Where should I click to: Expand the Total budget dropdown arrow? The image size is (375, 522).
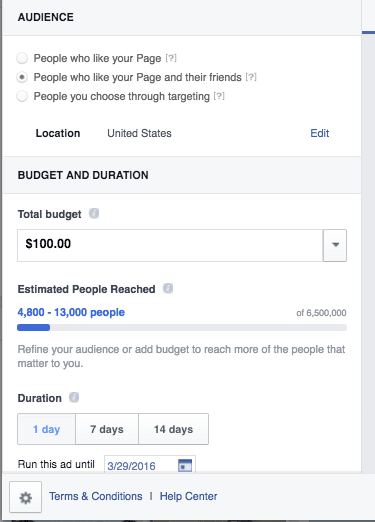(335, 245)
